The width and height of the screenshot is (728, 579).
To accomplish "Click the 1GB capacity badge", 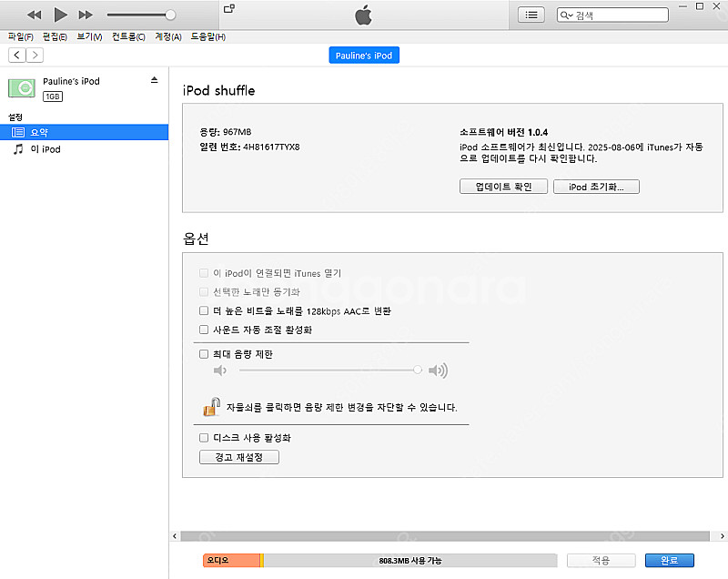I will tap(53, 96).
